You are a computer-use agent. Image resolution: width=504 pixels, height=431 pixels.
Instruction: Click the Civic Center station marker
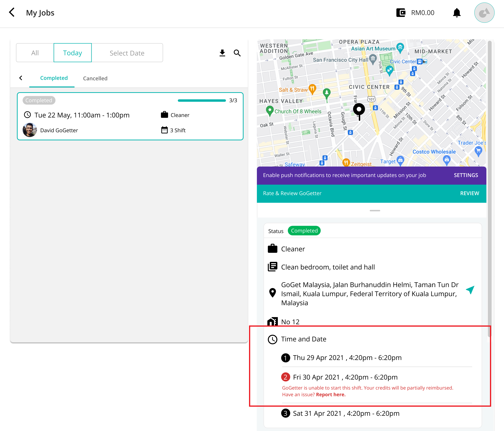click(x=419, y=61)
